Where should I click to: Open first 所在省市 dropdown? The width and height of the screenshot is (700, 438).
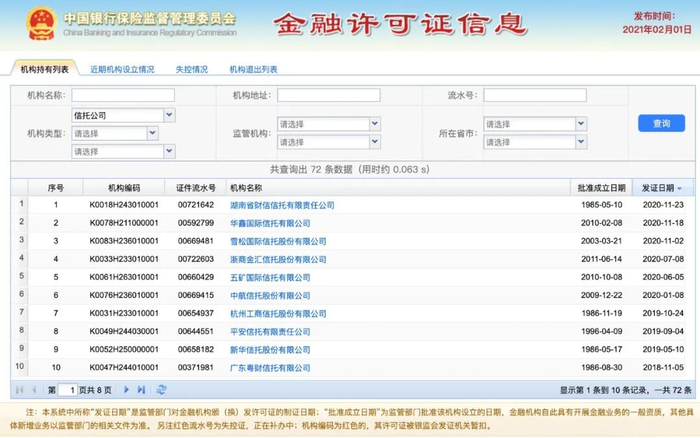[x=581, y=124]
